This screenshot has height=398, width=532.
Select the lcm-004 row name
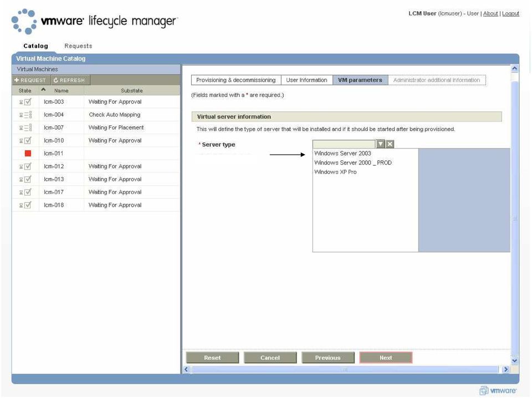point(54,115)
